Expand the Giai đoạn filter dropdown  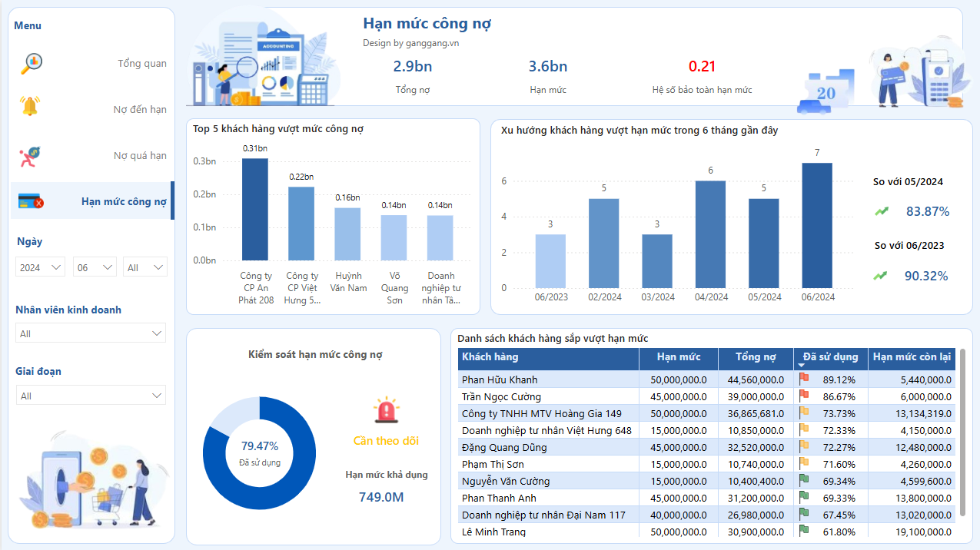pyautogui.click(x=91, y=396)
